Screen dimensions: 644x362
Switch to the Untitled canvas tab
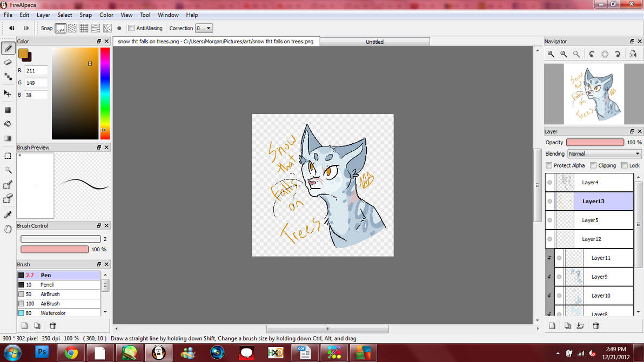click(374, 42)
